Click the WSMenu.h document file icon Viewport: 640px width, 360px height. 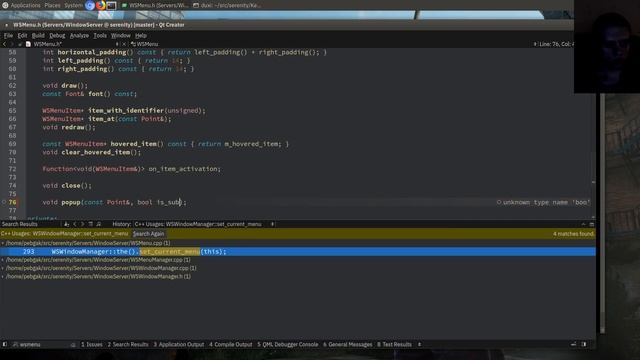[x=28, y=44]
